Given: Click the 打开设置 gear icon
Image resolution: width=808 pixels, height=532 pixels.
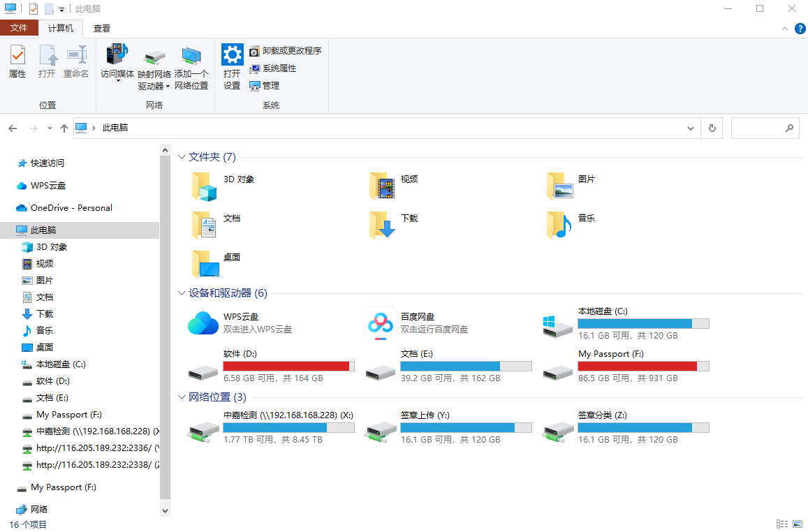Looking at the screenshot, I should point(232,55).
